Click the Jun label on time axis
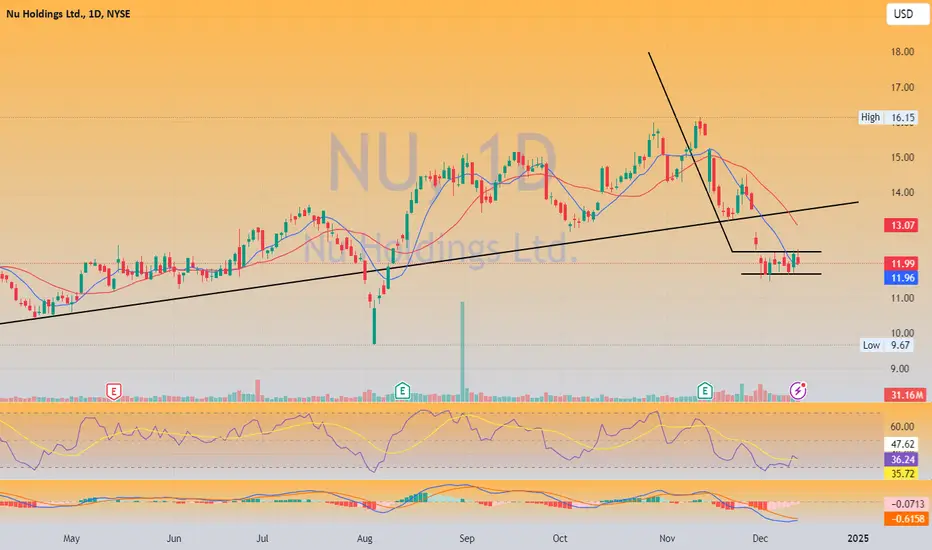The image size is (932, 550). [x=174, y=538]
